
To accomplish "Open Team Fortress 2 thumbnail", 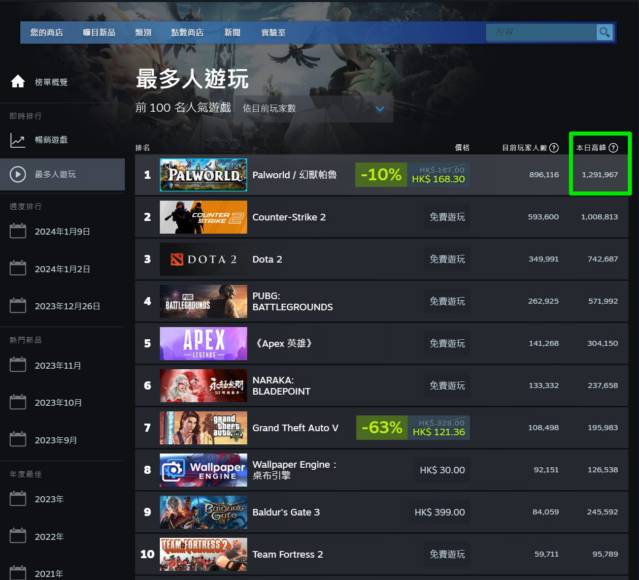I will (203, 554).
